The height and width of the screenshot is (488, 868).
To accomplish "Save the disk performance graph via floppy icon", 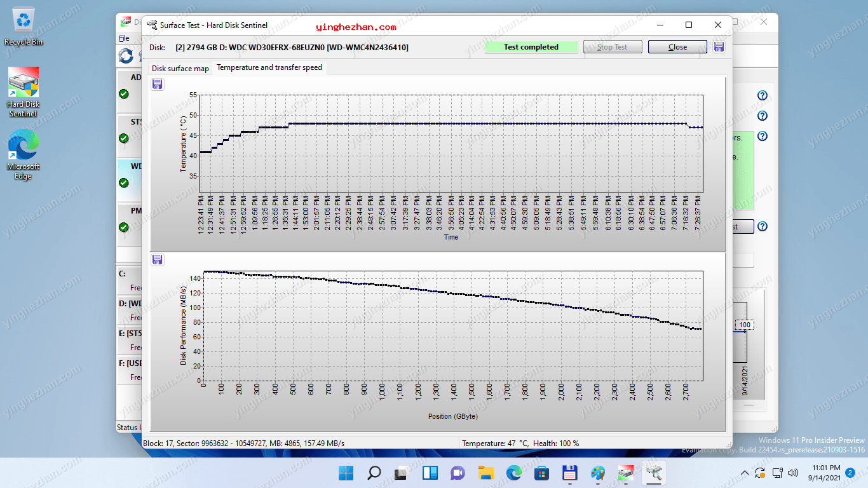I will 158,259.
